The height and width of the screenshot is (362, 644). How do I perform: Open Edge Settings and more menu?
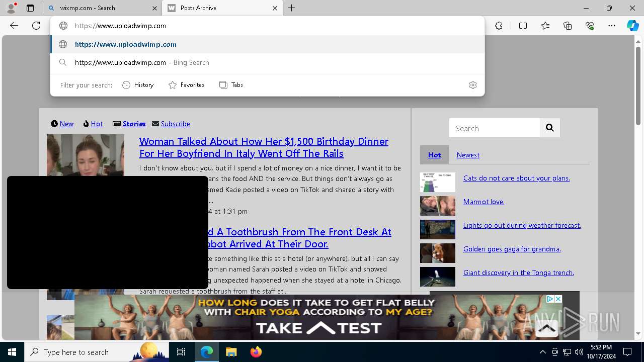[x=612, y=26]
